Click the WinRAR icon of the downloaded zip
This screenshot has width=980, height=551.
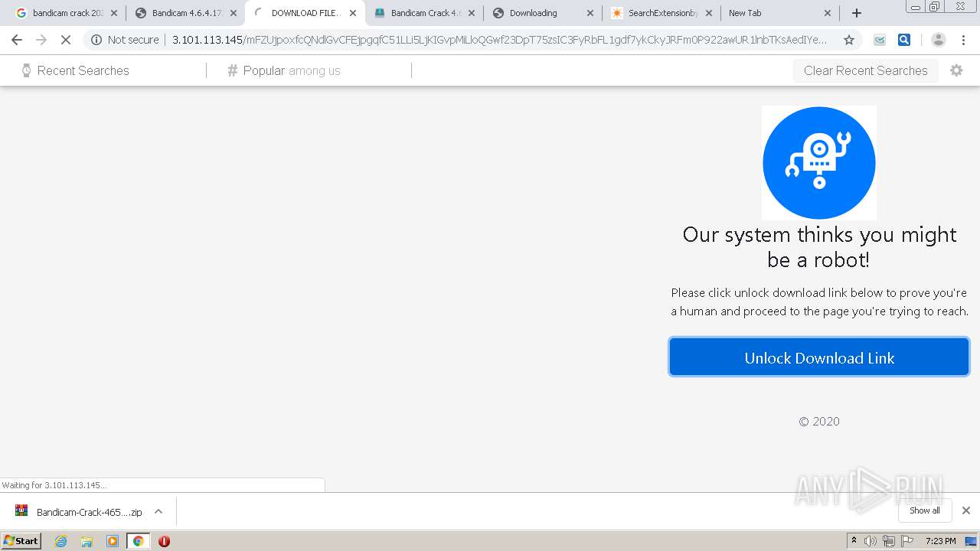(21, 511)
